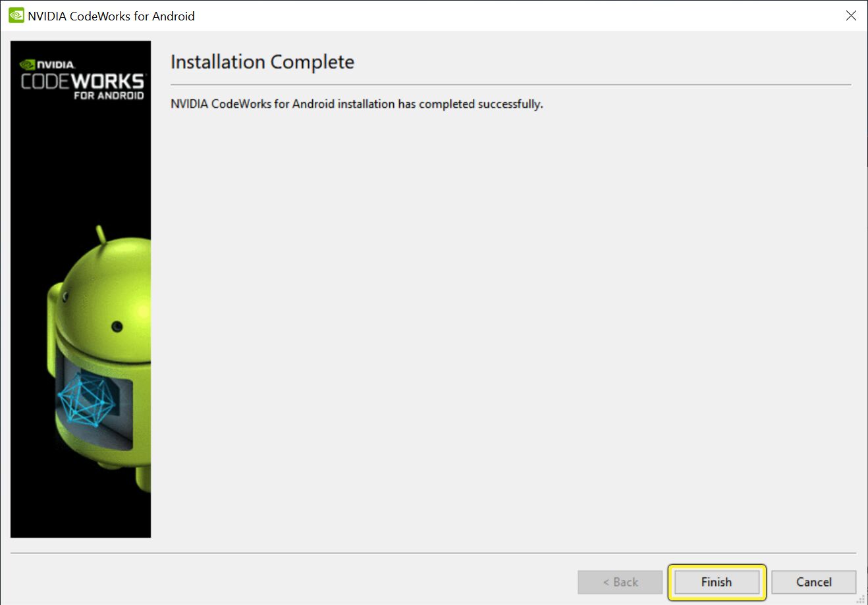Close the installer window with the X
The width and height of the screenshot is (868, 605).
click(851, 15)
